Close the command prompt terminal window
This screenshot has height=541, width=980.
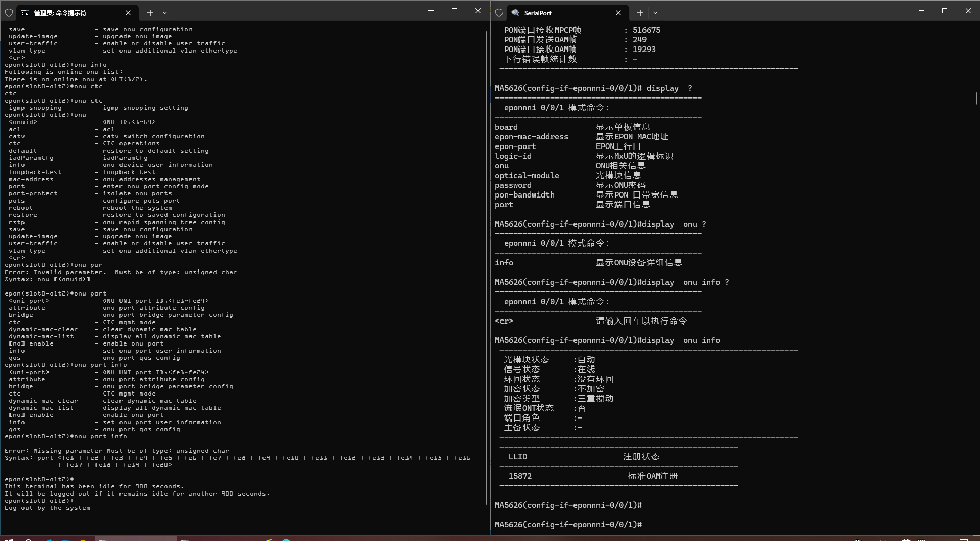tap(478, 11)
